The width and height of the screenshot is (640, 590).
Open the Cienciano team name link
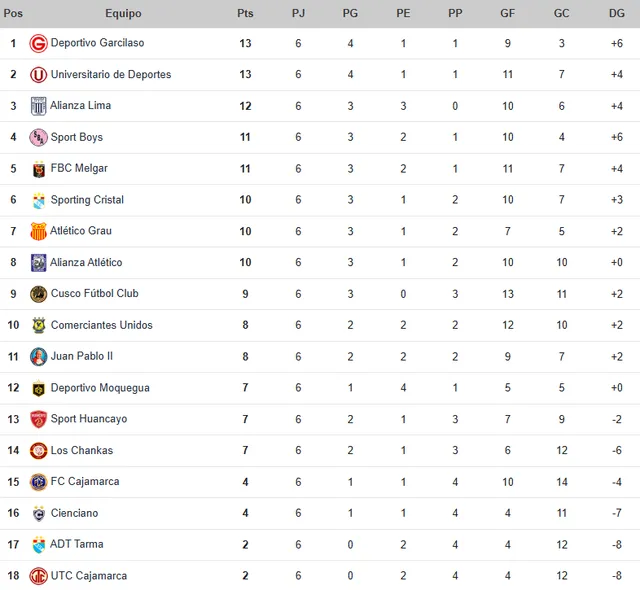pyautogui.click(x=74, y=513)
